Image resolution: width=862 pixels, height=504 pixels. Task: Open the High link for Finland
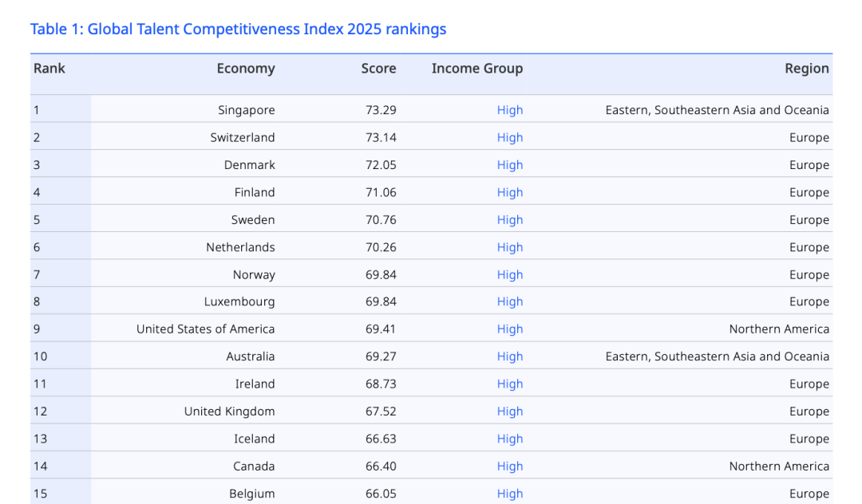tap(509, 192)
